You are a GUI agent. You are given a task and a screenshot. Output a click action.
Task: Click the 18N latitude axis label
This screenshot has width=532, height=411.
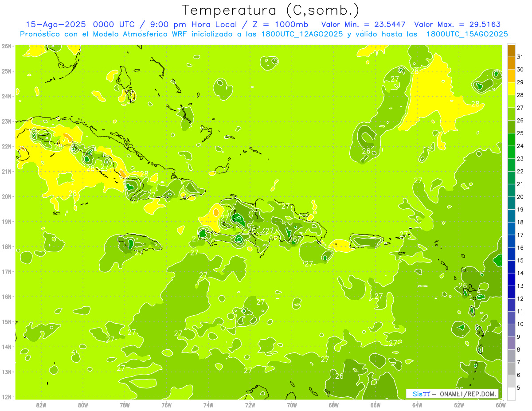coord(7,247)
